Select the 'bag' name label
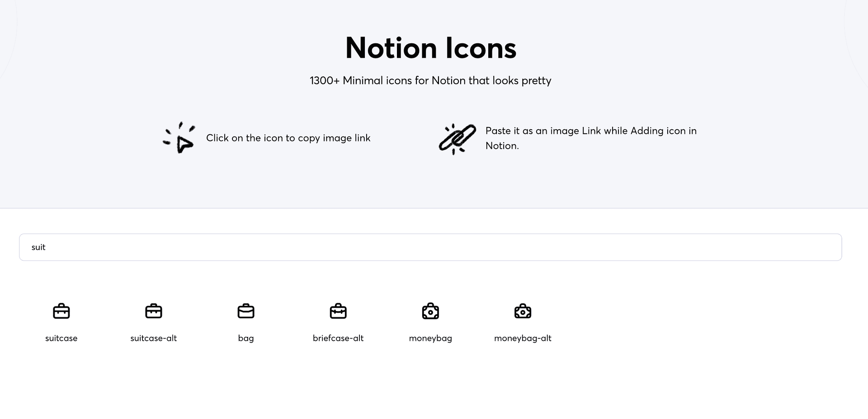The image size is (868, 419). 246,338
